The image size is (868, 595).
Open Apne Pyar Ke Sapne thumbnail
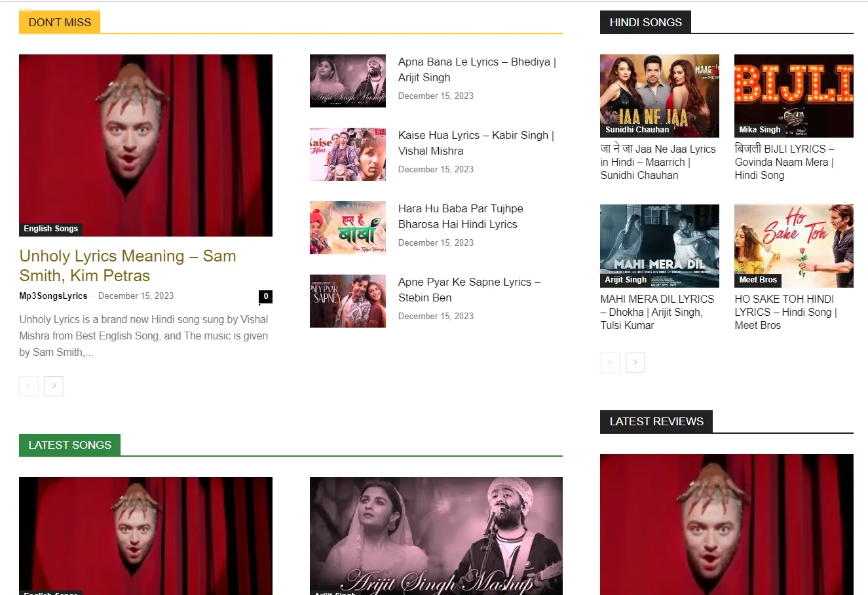click(347, 301)
